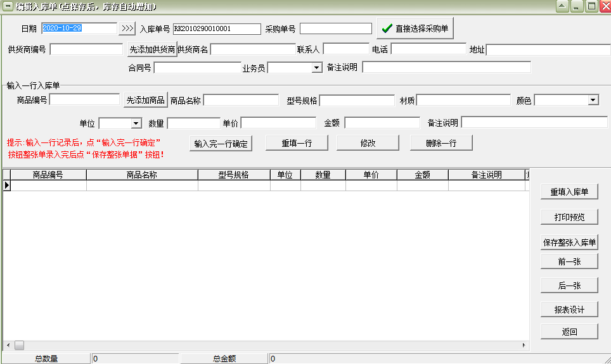
Task: Open 打印预览 print preview
Action: coord(569,217)
